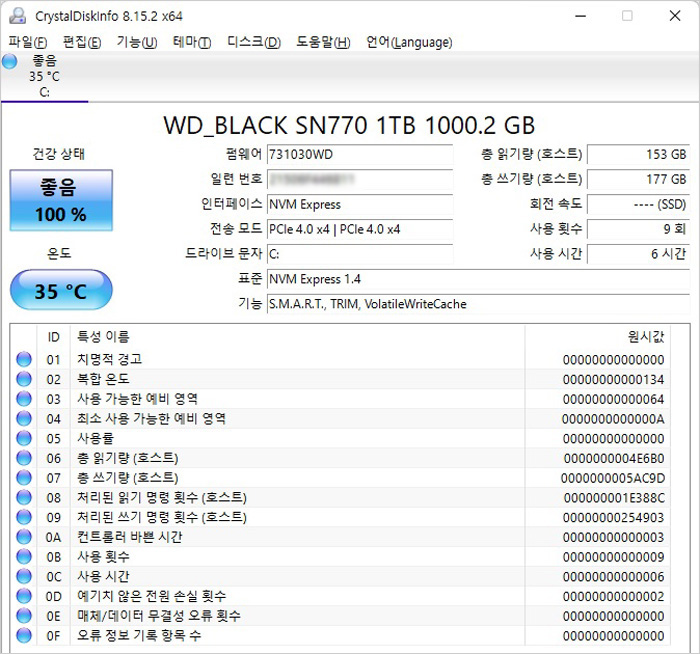Select the C: disk tab with 35 °C
Viewport: 700px width, 654px height.
[x=44, y=77]
